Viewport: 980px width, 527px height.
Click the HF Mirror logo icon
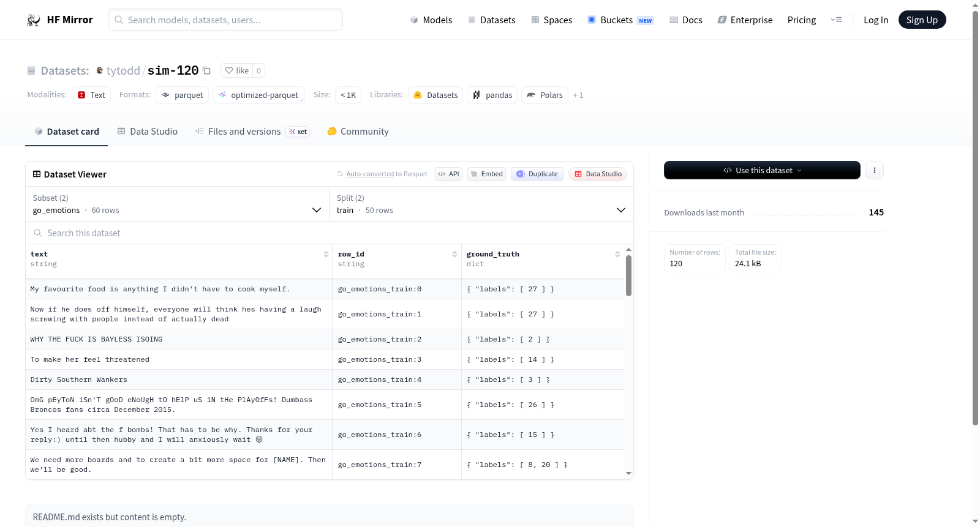tap(34, 20)
